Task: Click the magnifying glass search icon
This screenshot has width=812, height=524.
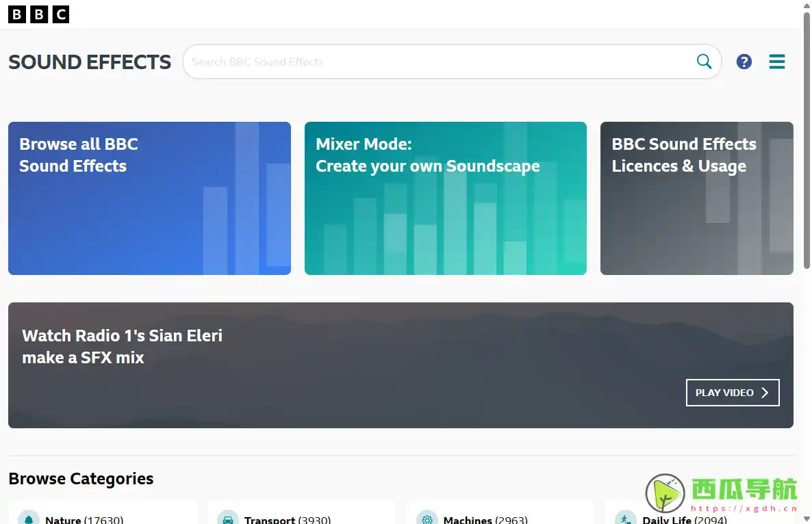Action: [704, 62]
